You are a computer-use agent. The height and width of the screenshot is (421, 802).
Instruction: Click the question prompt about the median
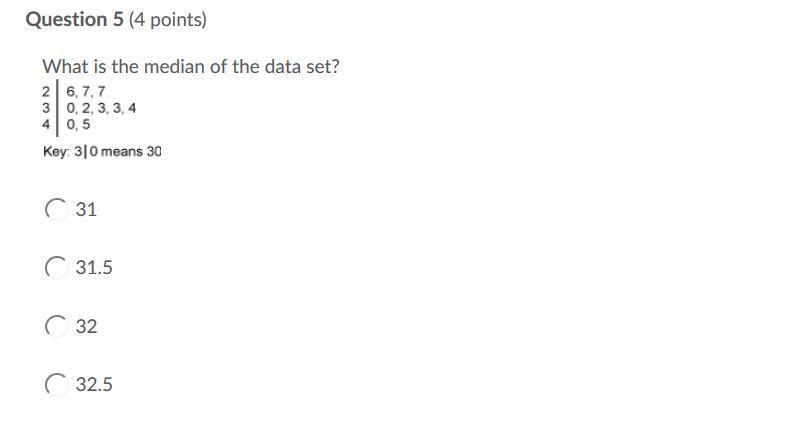191,67
